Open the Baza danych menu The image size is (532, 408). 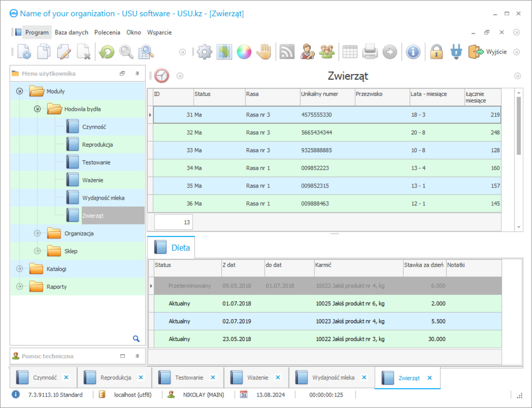coord(71,32)
